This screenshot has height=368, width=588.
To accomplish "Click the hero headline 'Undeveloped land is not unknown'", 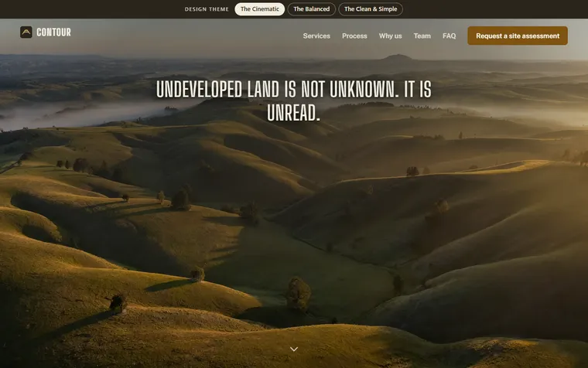I will click(x=294, y=101).
